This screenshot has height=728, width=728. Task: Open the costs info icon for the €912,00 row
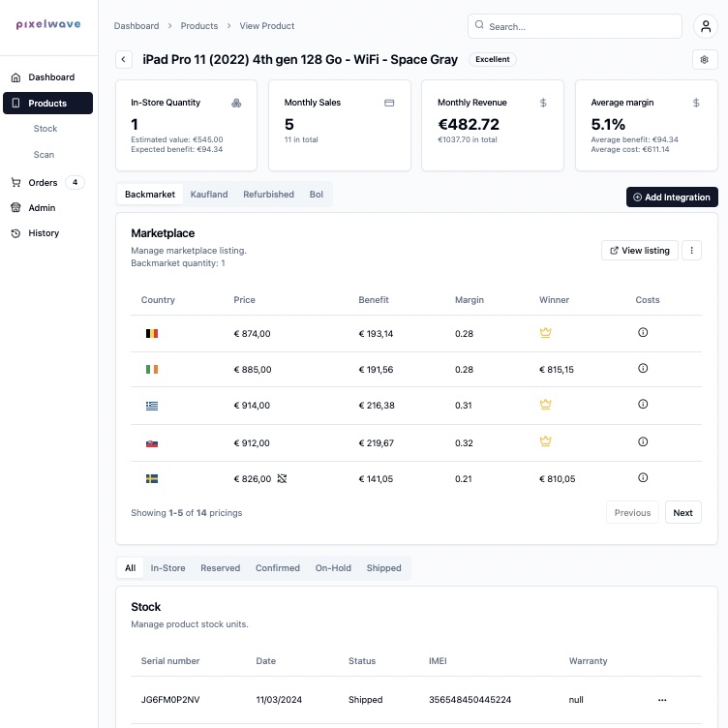pos(643,441)
